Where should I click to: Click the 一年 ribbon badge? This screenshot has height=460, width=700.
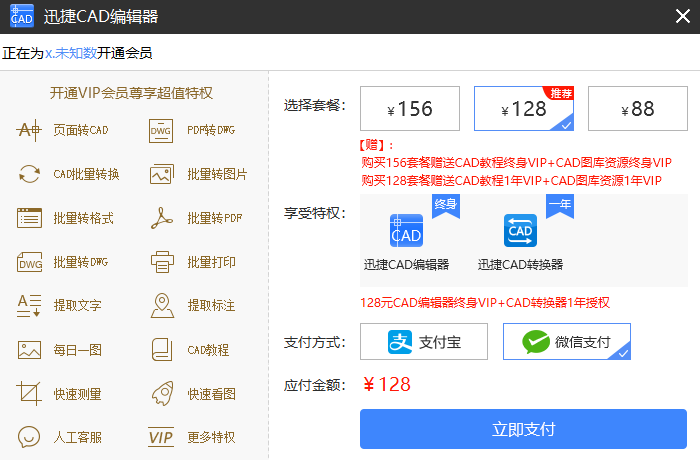(560, 205)
